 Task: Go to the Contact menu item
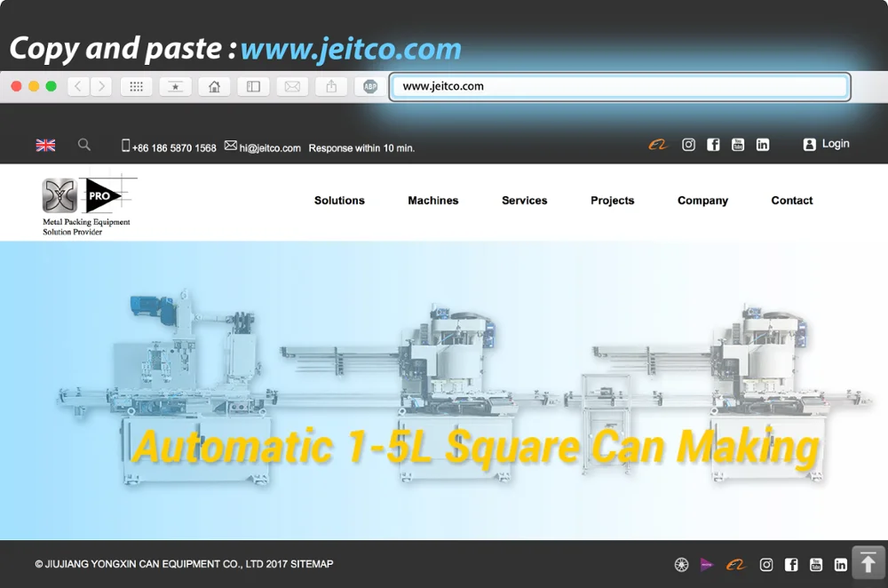click(792, 201)
